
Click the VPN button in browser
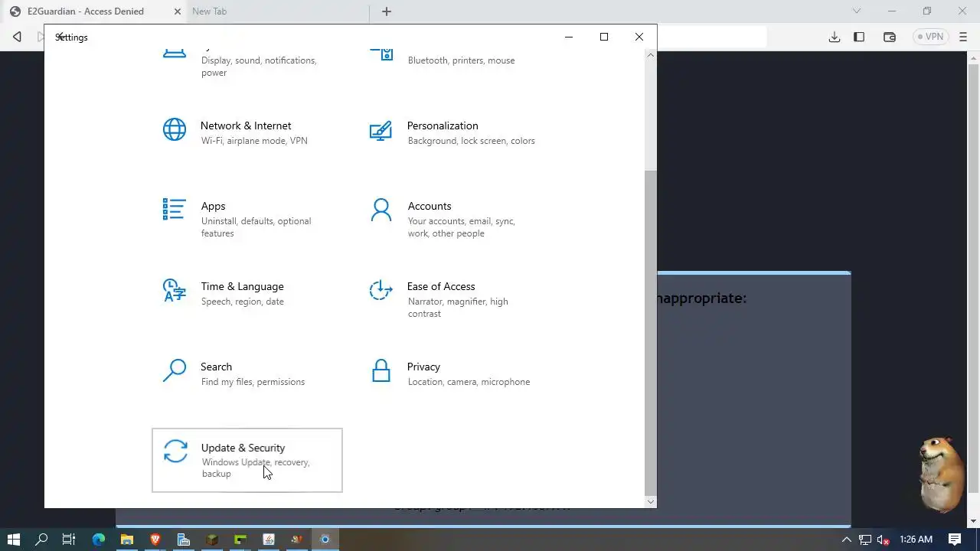[931, 37]
